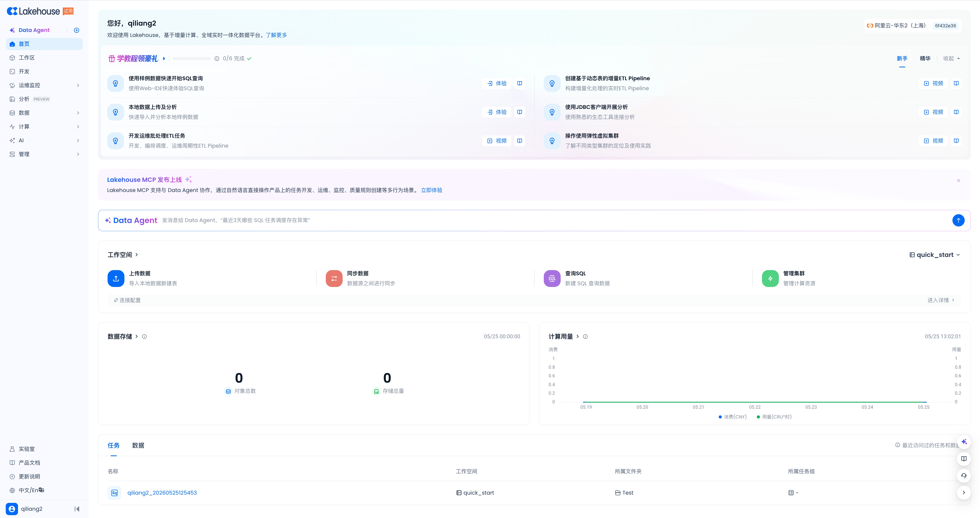Open the quick_start workspace dropdown

[935, 255]
